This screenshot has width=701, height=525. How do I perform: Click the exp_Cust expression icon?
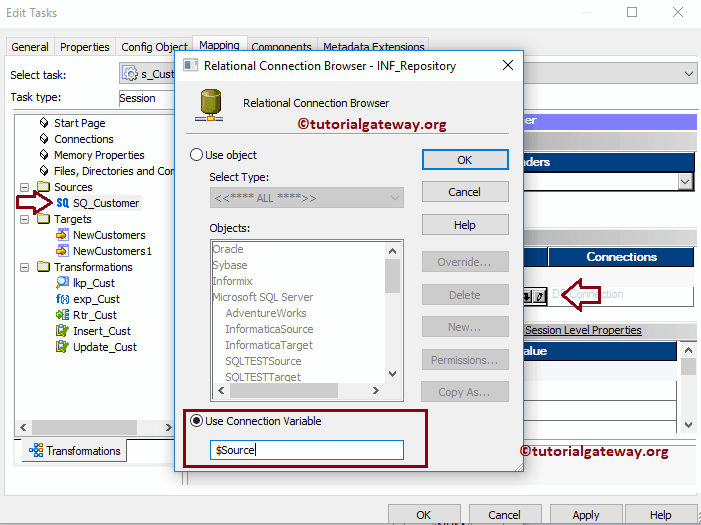click(62, 299)
